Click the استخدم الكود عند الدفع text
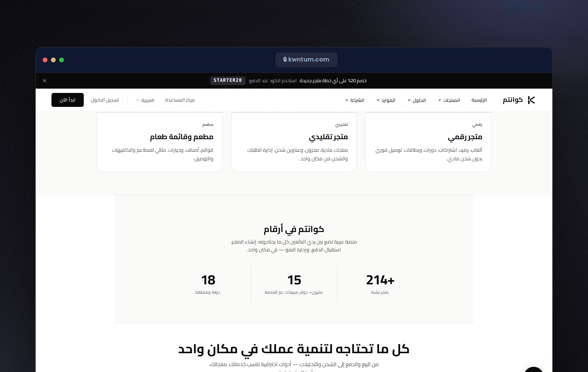This screenshot has width=588, height=372. [272, 81]
